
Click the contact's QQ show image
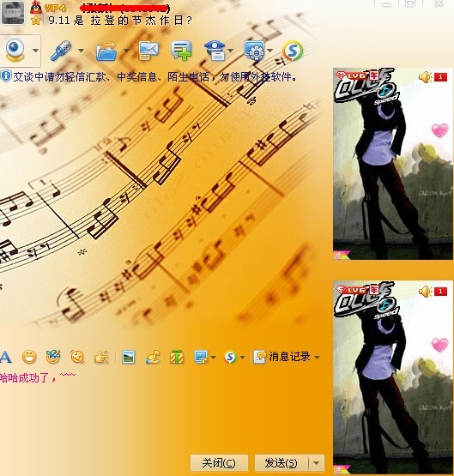tap(393, 164)
